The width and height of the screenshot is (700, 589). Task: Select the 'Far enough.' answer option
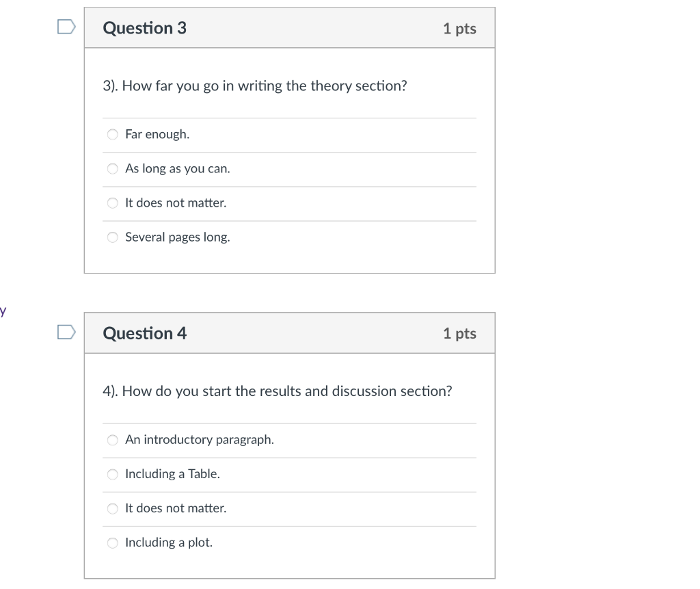coord(157,134)
